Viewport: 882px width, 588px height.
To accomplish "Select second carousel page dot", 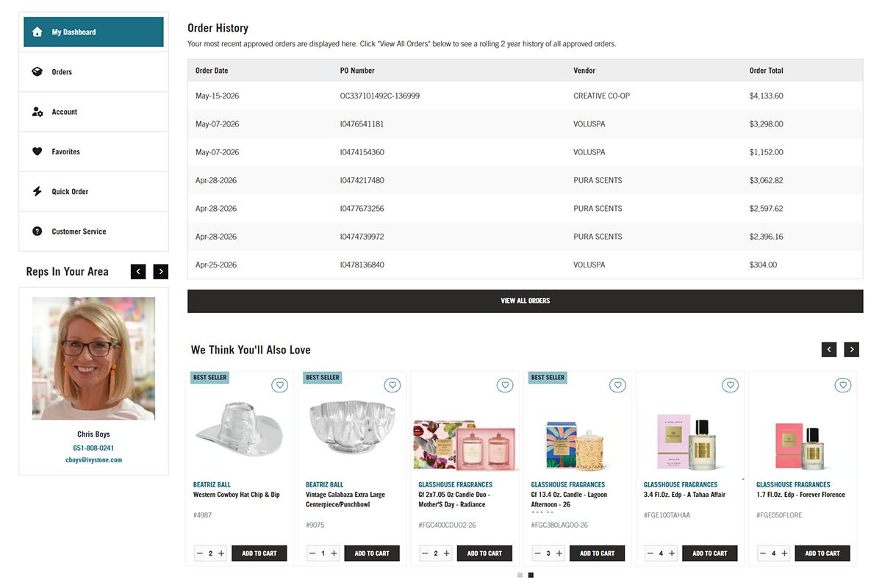I will pos(531,575).
